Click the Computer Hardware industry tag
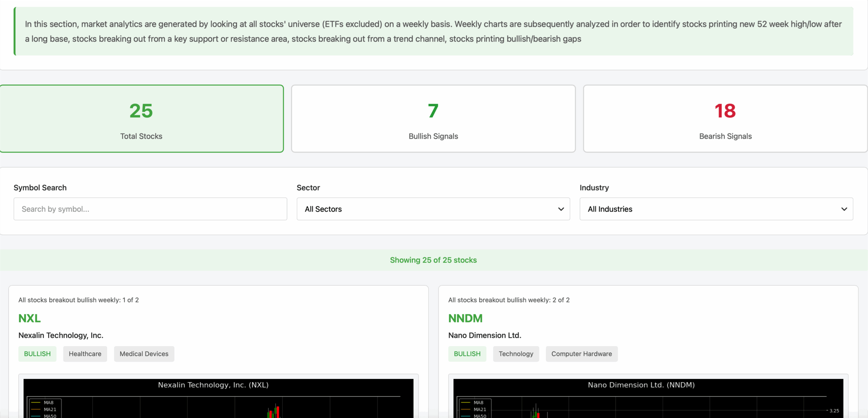 pos(581,354)
